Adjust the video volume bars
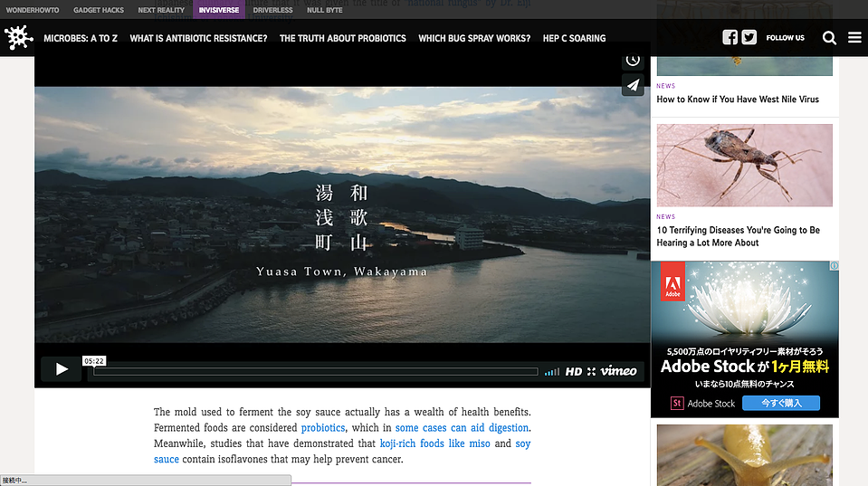The height and width of the screenshot is (486, 868). coord(552,371)
